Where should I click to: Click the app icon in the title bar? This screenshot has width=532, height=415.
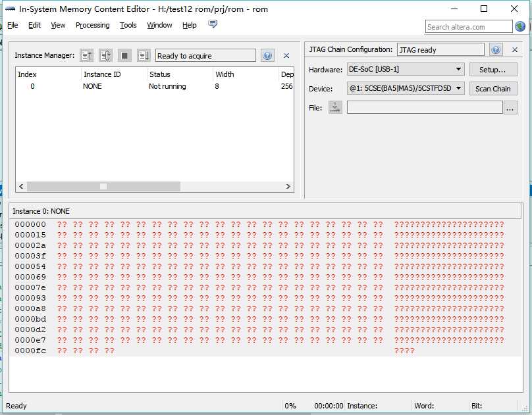[x=11, y=9]
